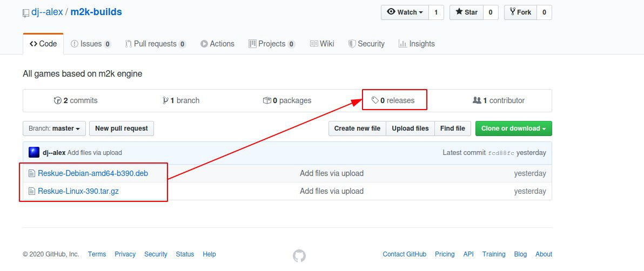Click the GitHub Octocat logo in footer
The height and width of the screenshot is (271, 644).
point(299,255)
